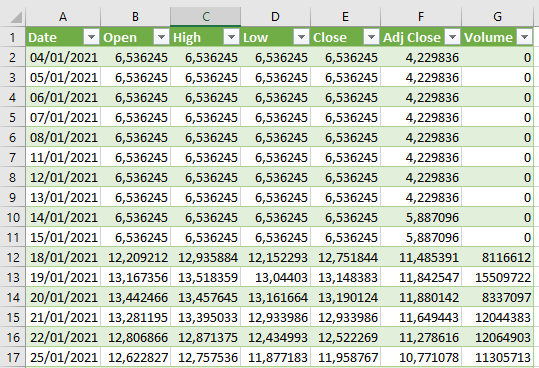
Task: Expand the Close column filter arrow
Action: point(371,37)
